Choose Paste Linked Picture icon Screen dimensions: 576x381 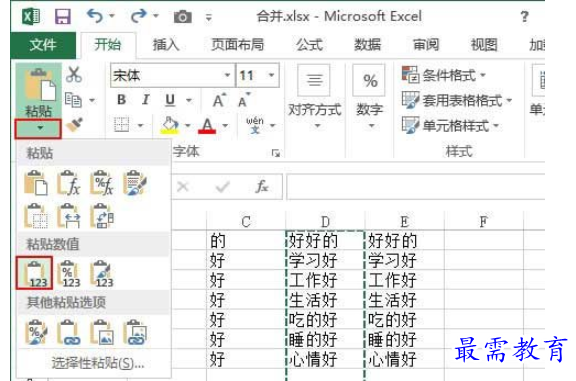(135, 333)
